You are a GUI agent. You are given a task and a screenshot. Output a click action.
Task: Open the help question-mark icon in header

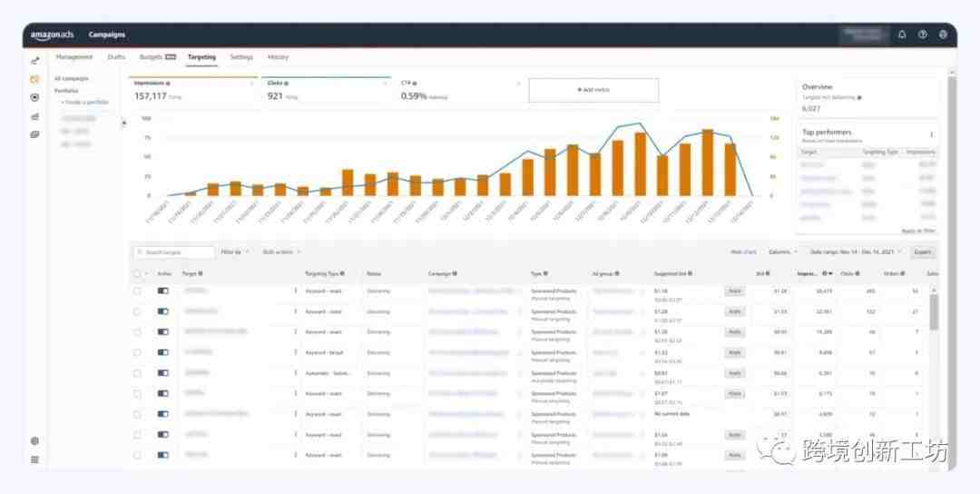click(x=923, y=35)
